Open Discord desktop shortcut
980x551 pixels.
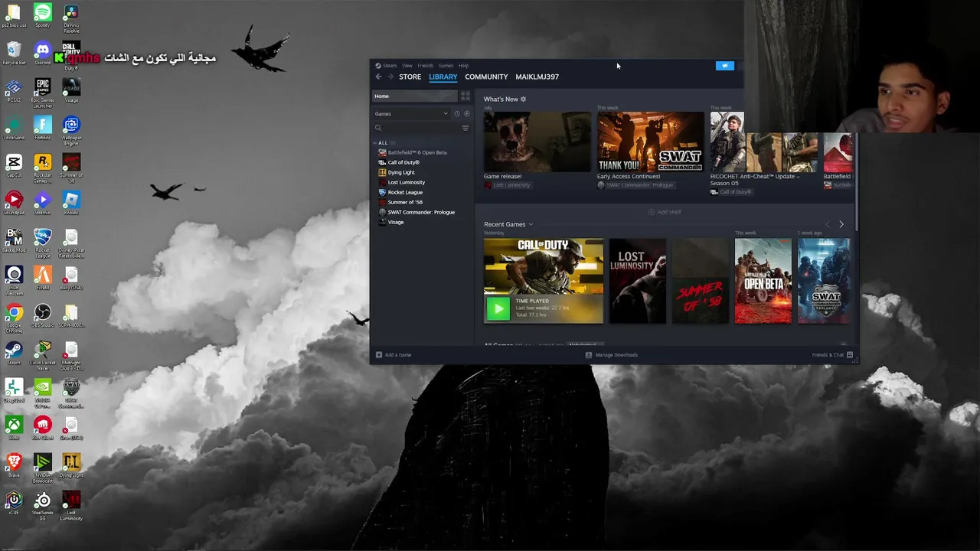coord(42,53)
